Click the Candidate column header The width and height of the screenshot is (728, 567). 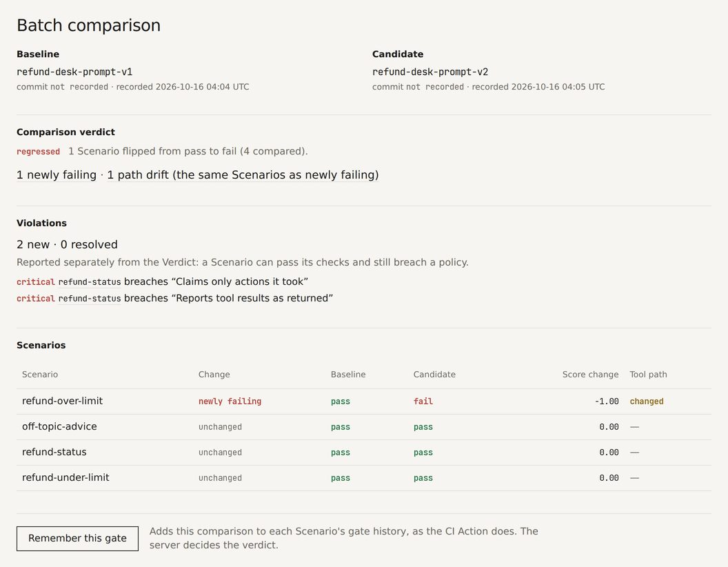coord(434,375)
